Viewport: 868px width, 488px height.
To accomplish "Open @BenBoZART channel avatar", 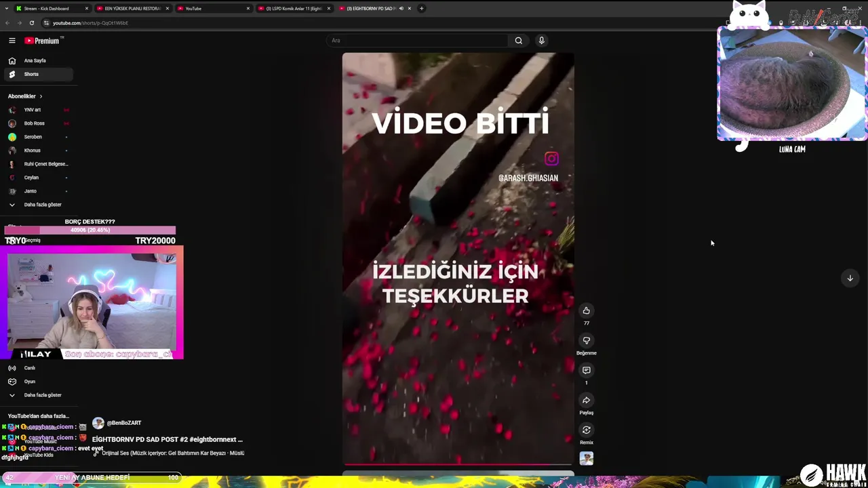I will [98, 423].
